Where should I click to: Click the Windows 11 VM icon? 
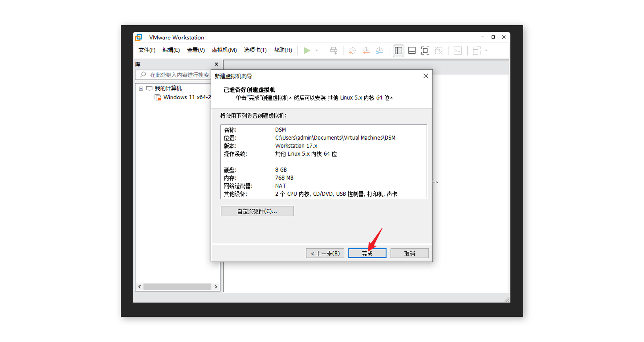(x=158, y=97)
